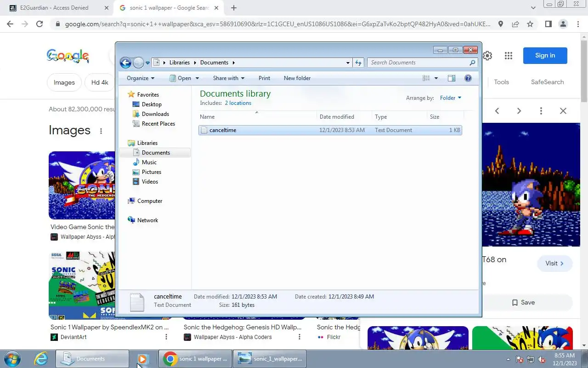Reload the Chrome page
The height and width of the screenshot is (368, 588).
pos(40,24)
